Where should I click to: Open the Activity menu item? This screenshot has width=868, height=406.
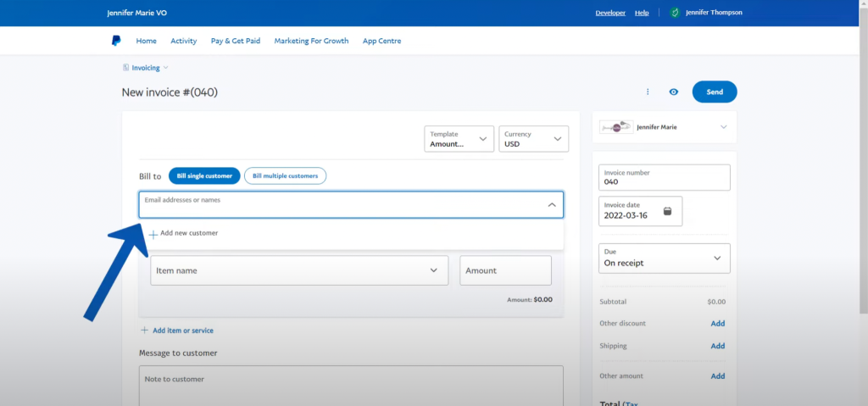[x=184, y=41]
